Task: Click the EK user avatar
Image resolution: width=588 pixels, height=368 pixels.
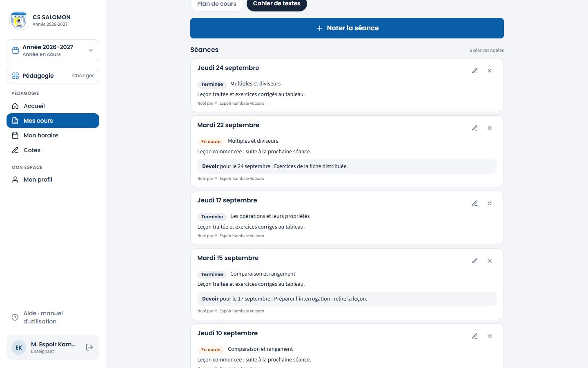Action: coord(19,348)
